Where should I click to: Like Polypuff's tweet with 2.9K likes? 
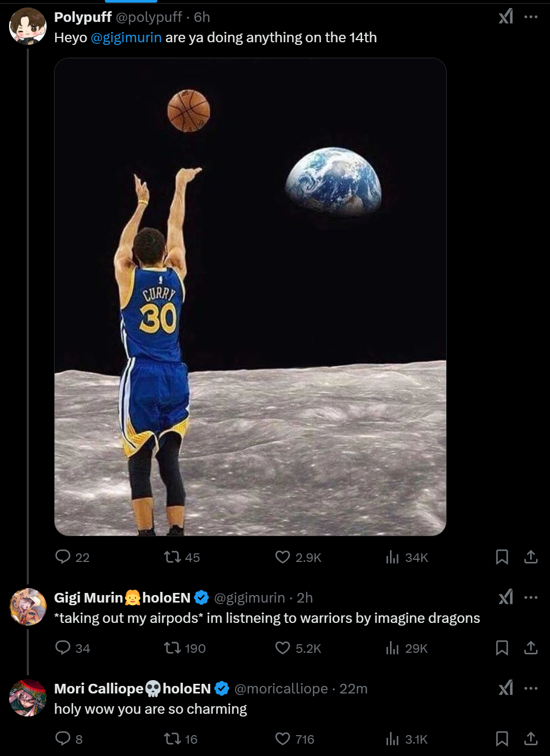pyautogui.click(x=282, y=557)
